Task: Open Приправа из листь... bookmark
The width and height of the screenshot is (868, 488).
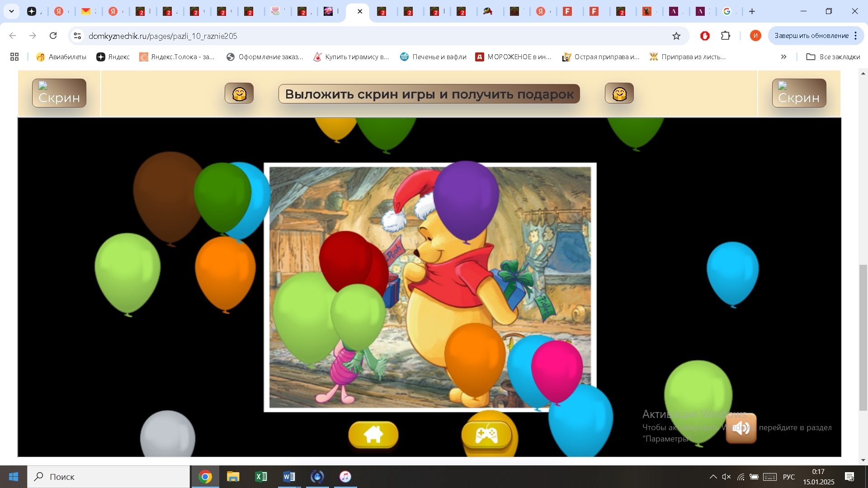Action: click(688, 56)
